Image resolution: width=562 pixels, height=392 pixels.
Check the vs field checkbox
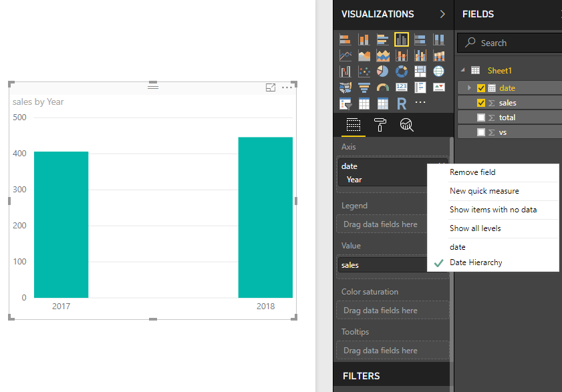pos(481,132)
